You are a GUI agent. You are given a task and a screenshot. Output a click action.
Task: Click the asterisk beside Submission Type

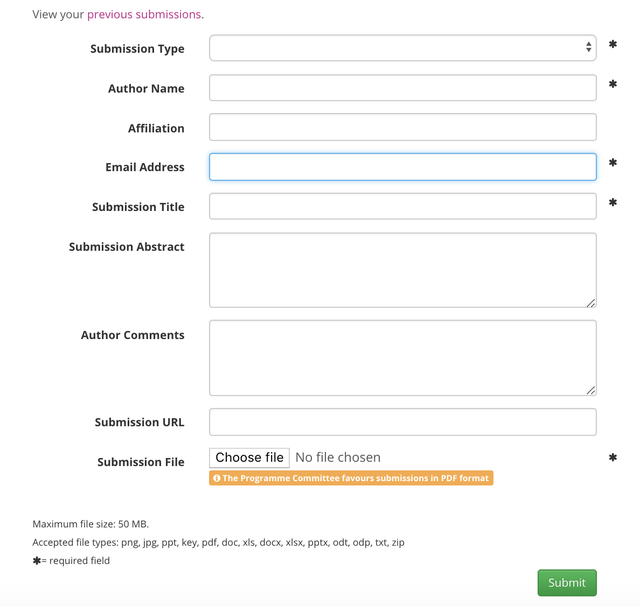click(x=613, y=44)
